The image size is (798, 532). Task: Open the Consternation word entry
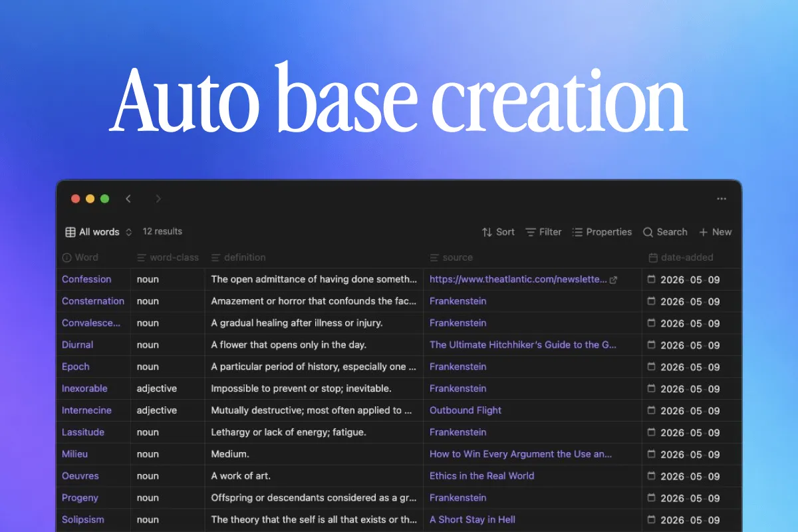(x=93, y=301)
